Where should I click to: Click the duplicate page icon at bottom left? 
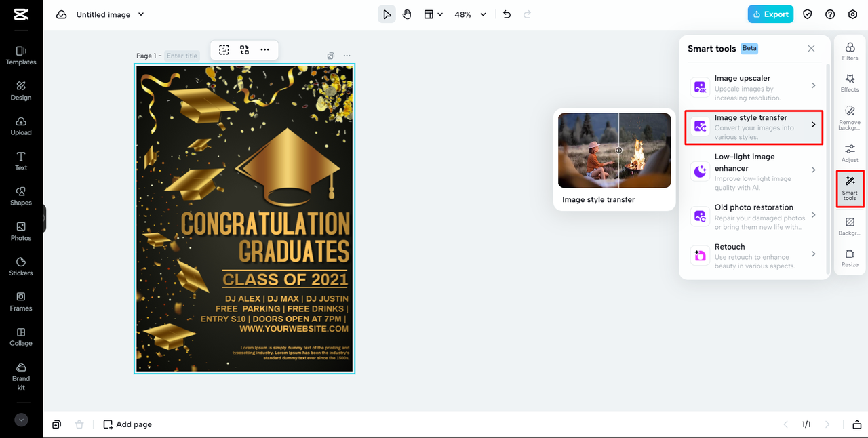point(57,424)
